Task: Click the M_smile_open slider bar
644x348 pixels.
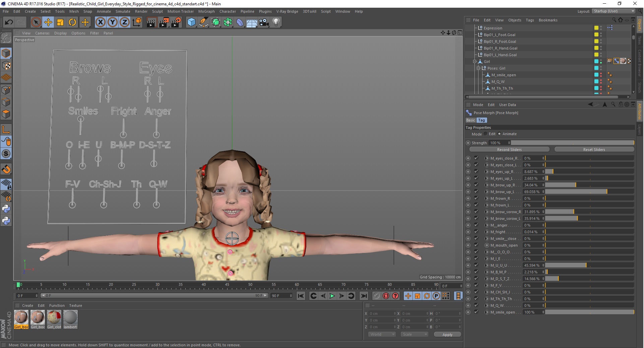Action: pyautogui.click(x=589, y=312)
